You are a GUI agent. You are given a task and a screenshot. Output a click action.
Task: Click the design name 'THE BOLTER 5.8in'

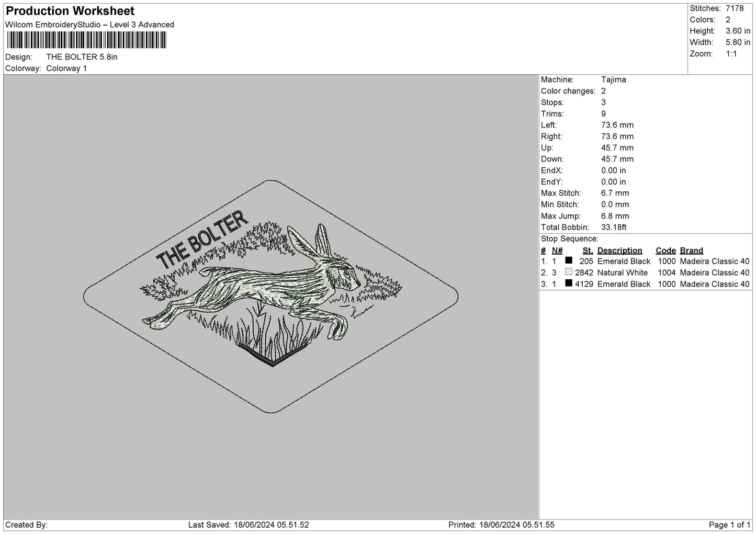click(82, 57)
